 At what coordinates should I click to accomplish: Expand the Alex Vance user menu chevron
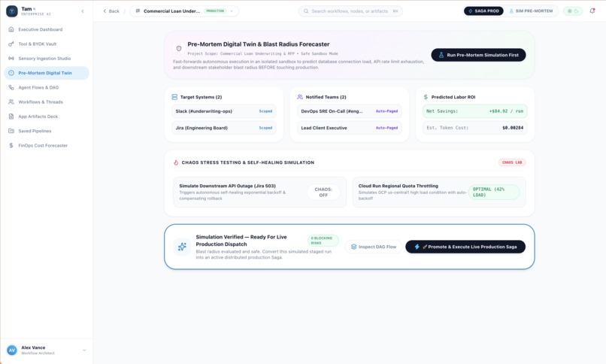pyautogui.click(x=84, y=350)
